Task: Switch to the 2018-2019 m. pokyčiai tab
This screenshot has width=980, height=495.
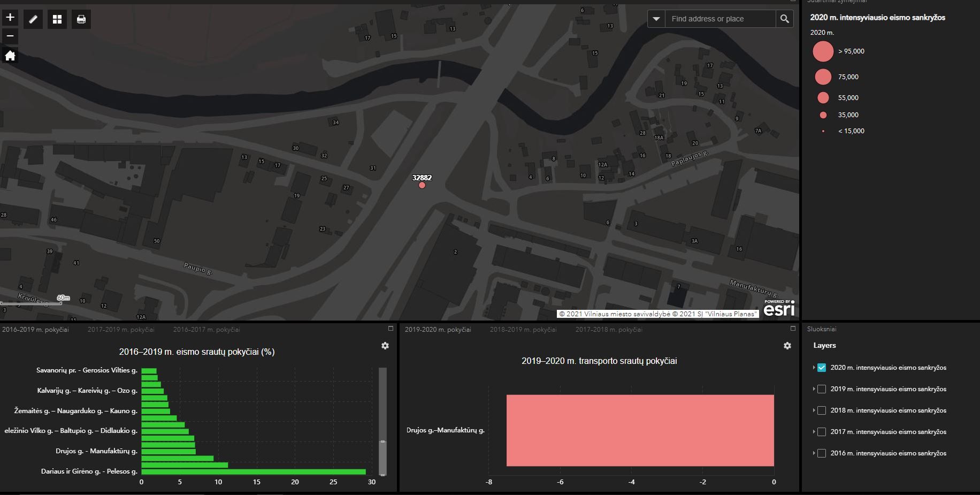Action: [x=523, y=330]
